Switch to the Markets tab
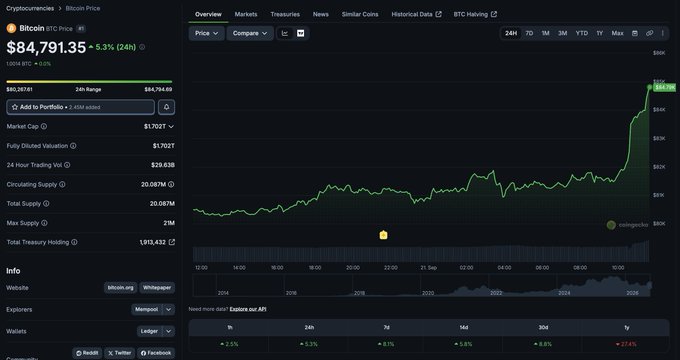This screenshot has height=360, width=680. (246, 14)
